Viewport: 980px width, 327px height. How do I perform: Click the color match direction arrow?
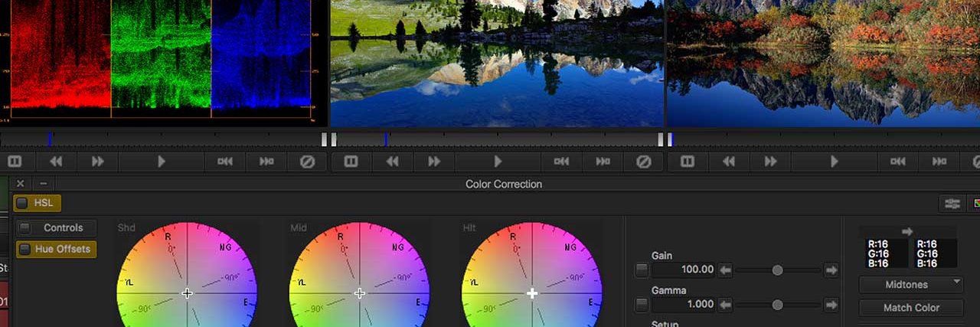point(908,231)
